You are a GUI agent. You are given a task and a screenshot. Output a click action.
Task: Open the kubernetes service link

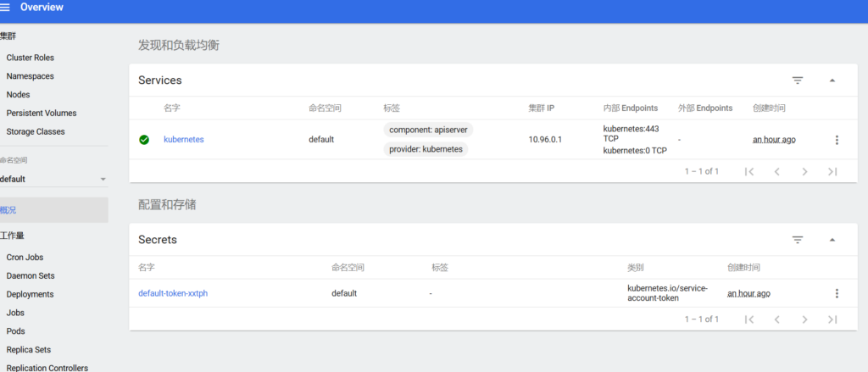tap(183, 140)
